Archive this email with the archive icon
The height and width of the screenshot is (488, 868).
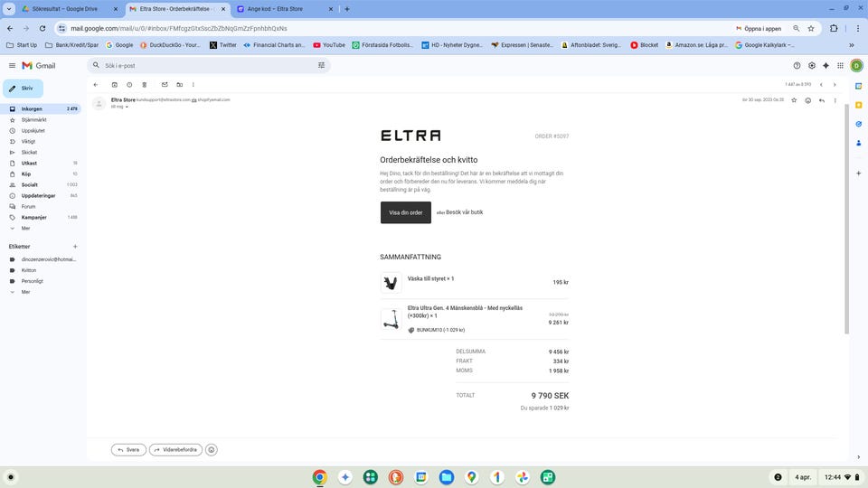tap(115, 85)
